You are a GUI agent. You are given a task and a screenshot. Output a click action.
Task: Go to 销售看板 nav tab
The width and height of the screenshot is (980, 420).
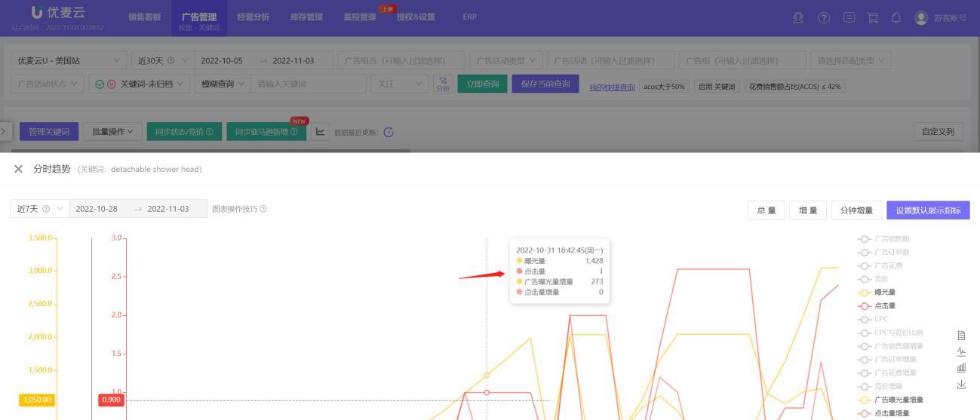coord(145,17)
